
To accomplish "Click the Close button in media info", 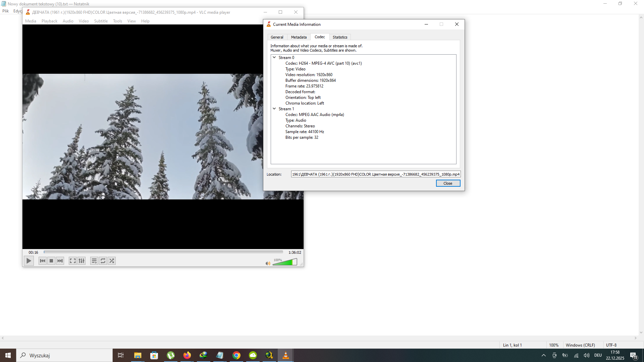I will 448,183.
